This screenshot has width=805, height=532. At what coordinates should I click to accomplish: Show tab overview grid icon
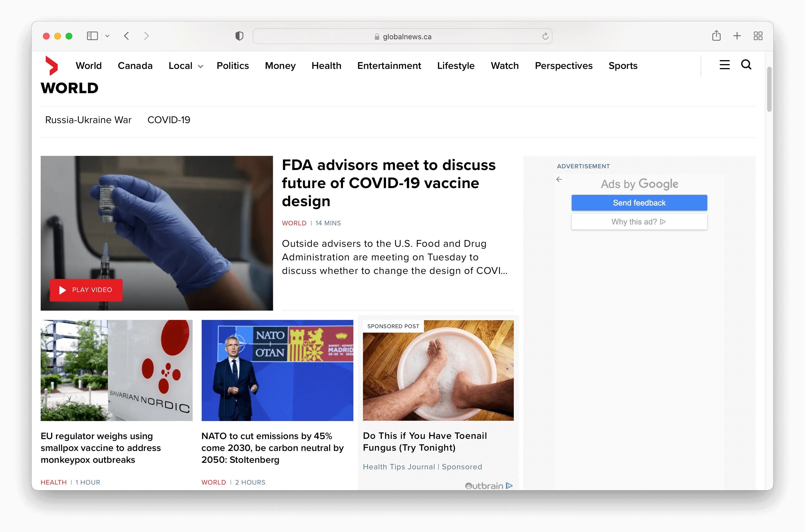[x=758, y=36]
